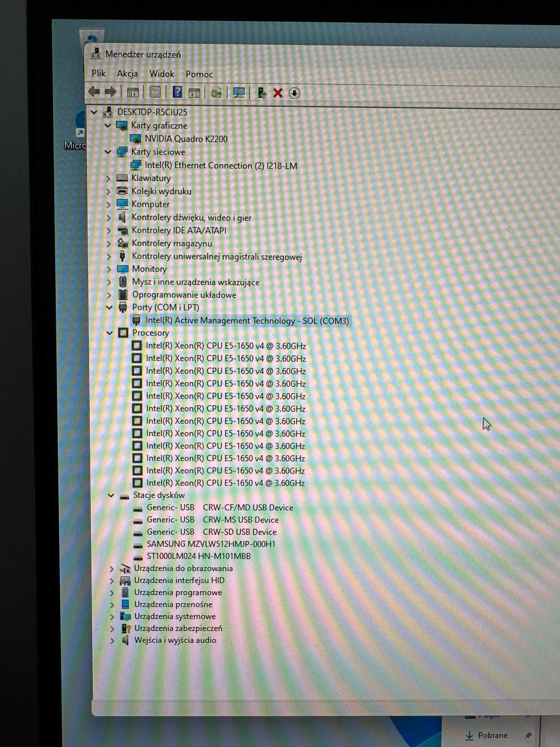Image resolution: width=560 pixels, height=747 pixels.
Task: Expand Kontrolery uniwersalnej magistrali szeregowej
Action: pos(109,256)
